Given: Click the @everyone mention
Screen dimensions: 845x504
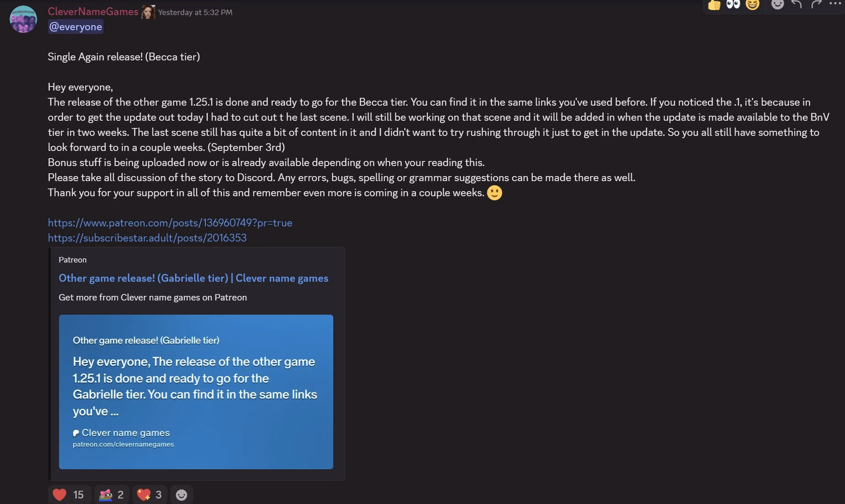Looking at the screenshot, I should click(76, 27).
